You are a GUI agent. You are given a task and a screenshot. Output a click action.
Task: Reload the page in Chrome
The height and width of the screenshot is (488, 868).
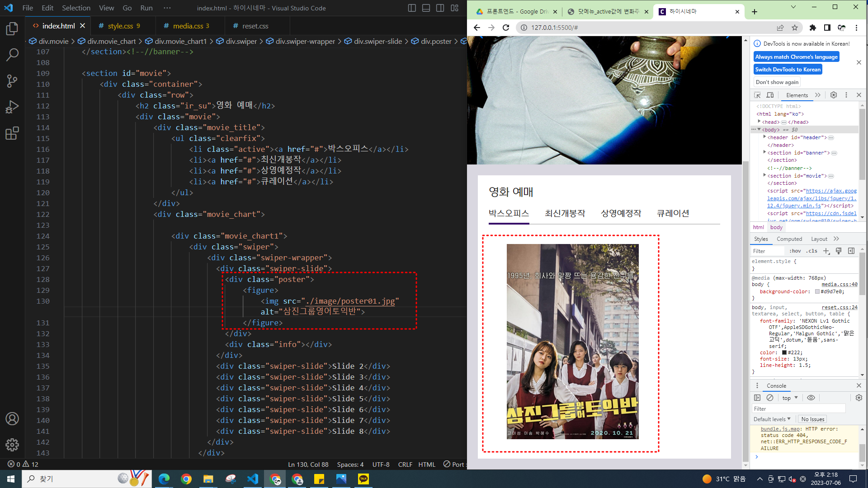506,28
